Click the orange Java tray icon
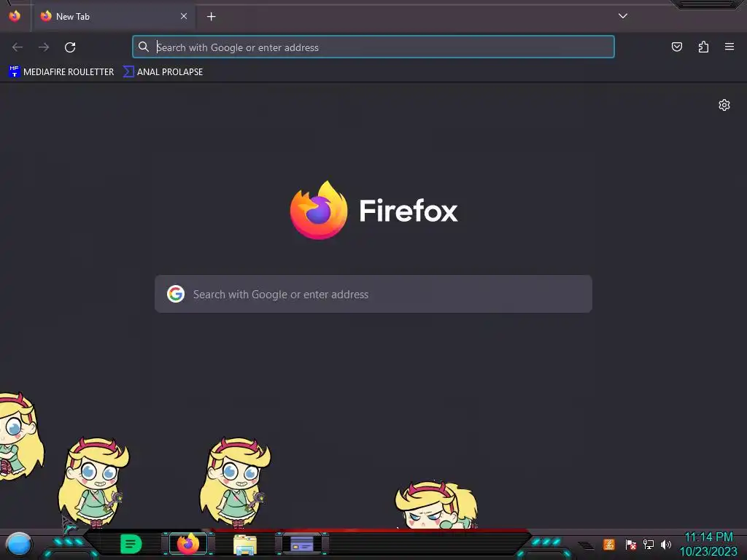 (609, 544)
